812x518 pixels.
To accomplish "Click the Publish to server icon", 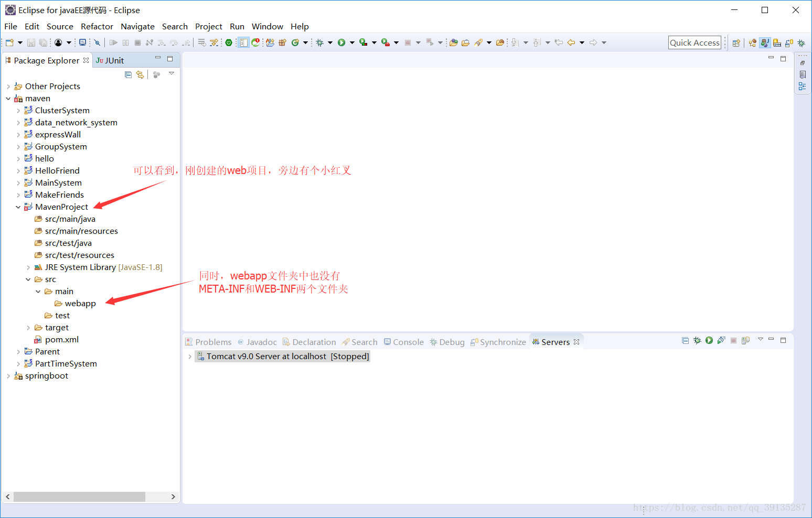I will (x=745, y=340).
